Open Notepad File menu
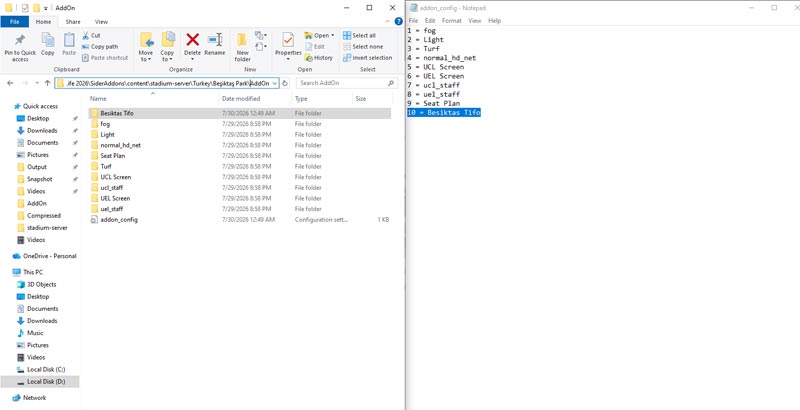 [x=413, y=21]
